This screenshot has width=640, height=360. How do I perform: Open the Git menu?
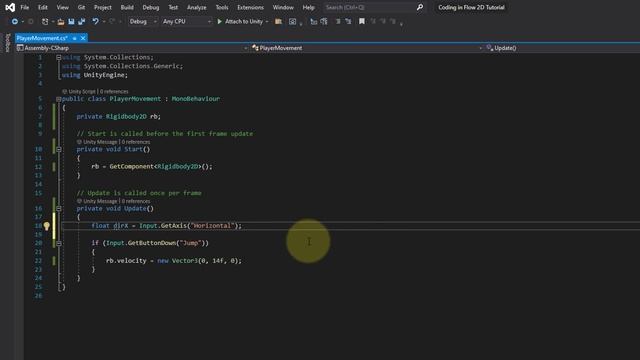coord(81,7)
